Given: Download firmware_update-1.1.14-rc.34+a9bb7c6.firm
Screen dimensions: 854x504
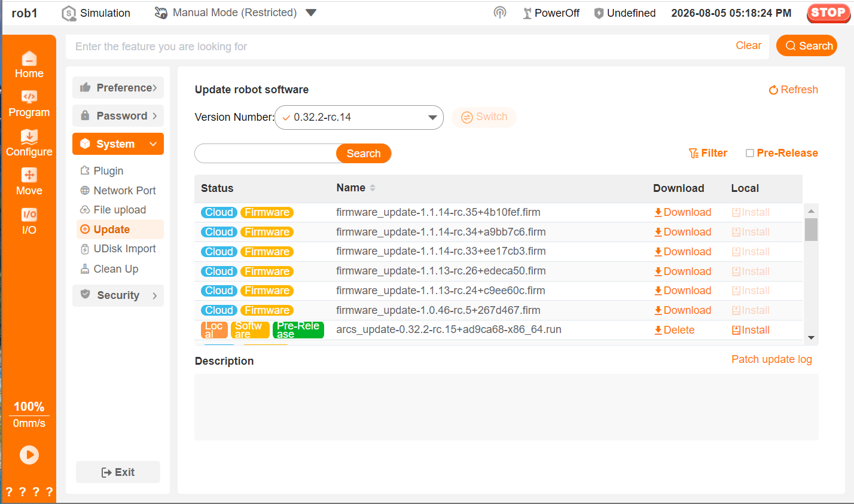Looking at the screenshot, I should (x=682, y=232).
